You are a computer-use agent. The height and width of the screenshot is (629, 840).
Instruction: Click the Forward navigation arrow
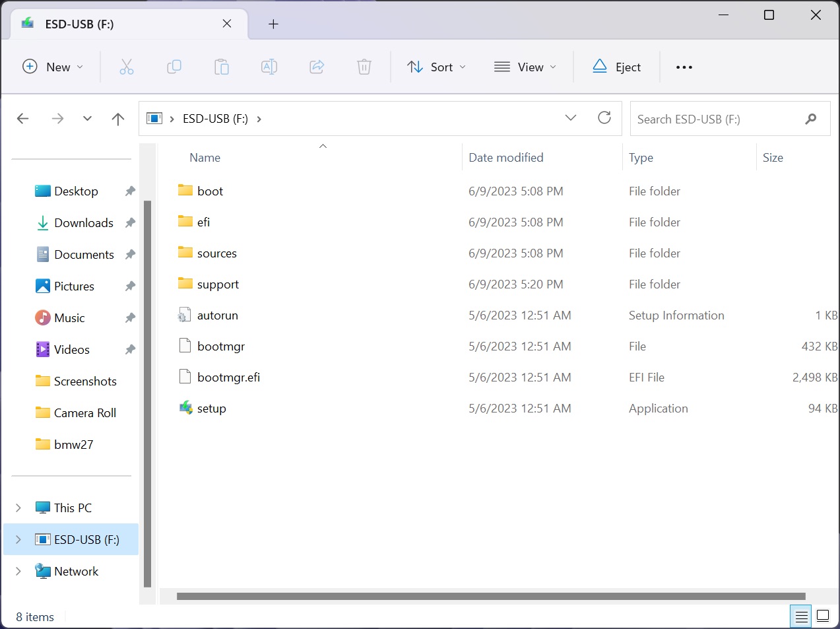pyautogui.click(x=57, y=119)
